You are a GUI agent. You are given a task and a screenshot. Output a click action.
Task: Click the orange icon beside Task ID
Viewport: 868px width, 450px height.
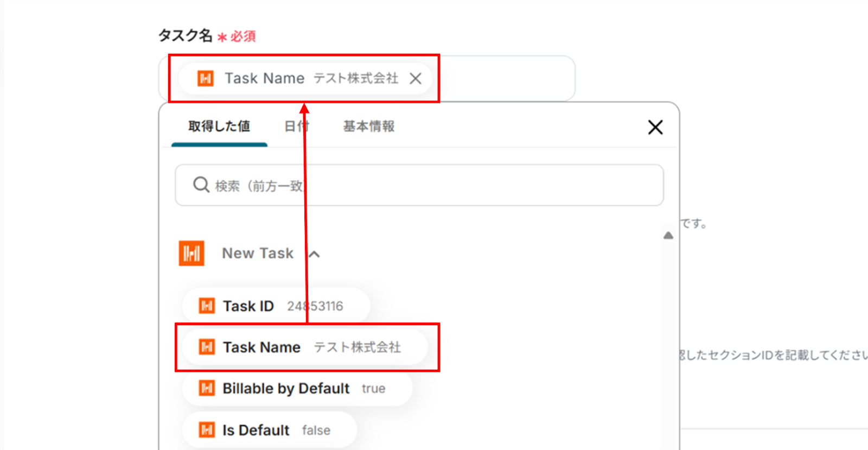tap(207, 306)
